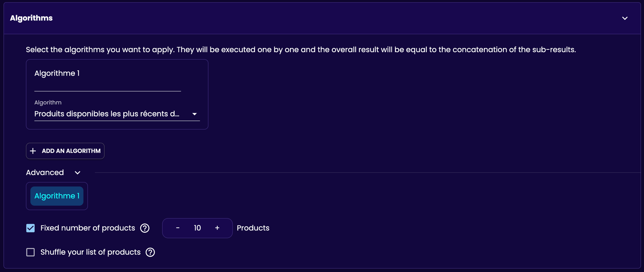Decrease the product count with the minus button
The image size is (644, 272).
click(x=178, y=228)
